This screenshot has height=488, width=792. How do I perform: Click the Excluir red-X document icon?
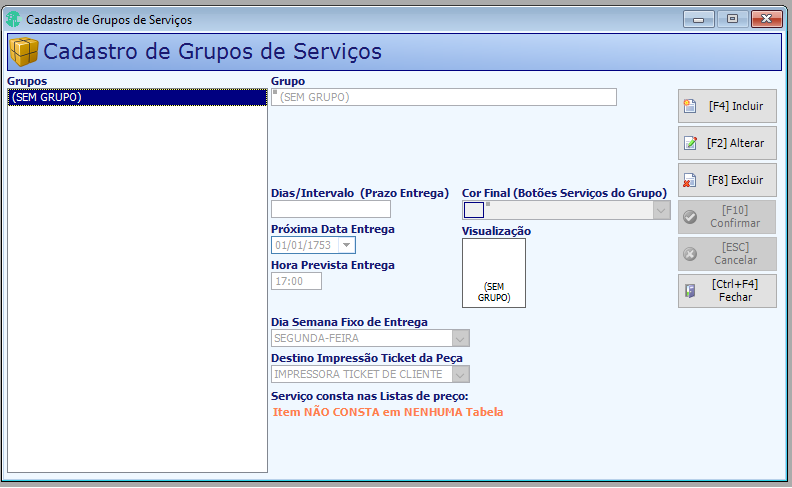(x=690, y=180)
